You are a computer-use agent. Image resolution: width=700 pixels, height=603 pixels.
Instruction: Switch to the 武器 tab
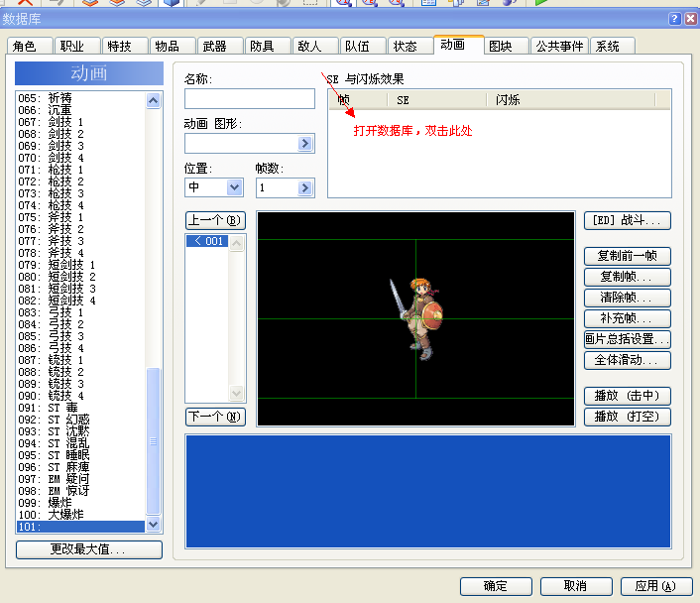[220, 46]
